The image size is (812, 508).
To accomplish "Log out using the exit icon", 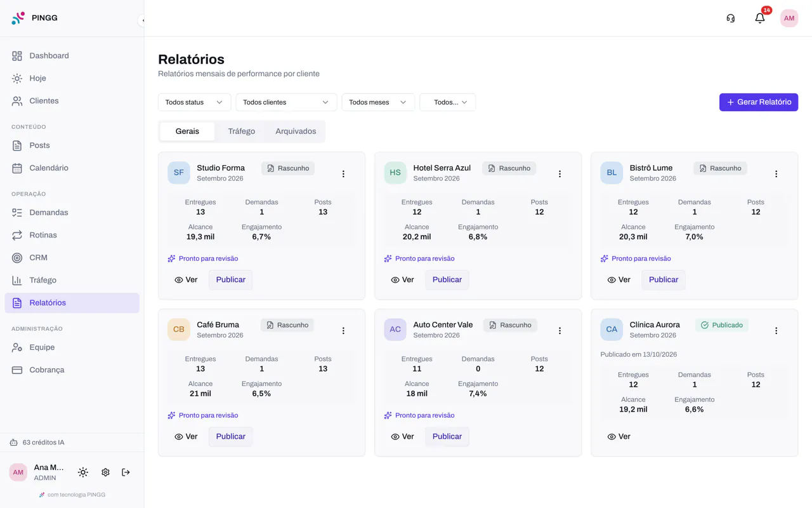I will click(126, 472).
